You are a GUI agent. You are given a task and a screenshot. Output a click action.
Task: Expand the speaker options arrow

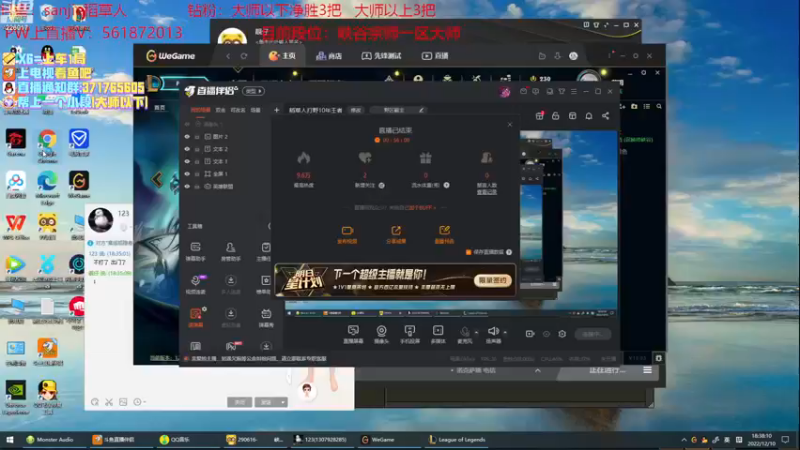tap(505, 332)
